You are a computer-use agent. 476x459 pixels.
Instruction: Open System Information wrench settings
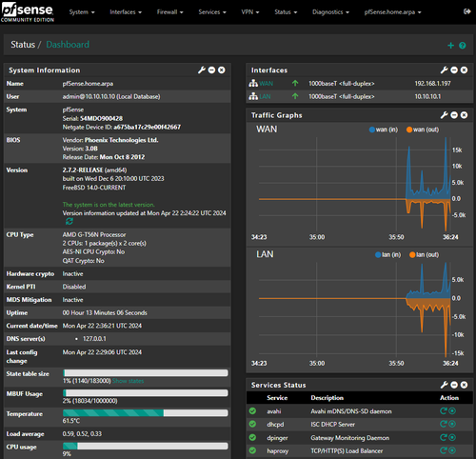coord(202,70)
